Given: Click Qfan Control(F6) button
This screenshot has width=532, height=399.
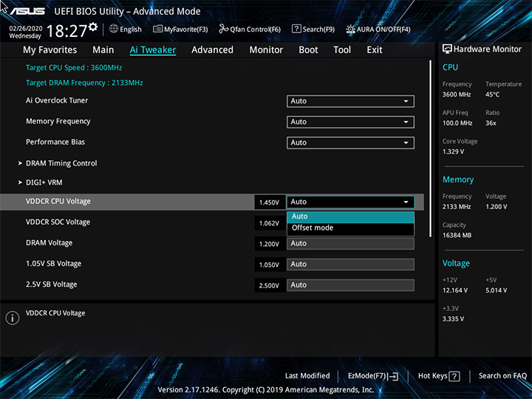Looking at the screenshot, I should coord(250,29).
